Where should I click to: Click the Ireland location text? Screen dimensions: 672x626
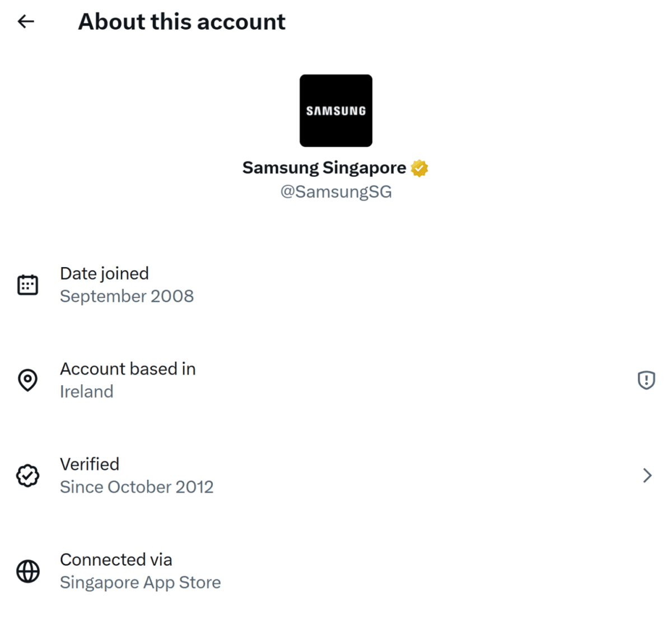87,391
